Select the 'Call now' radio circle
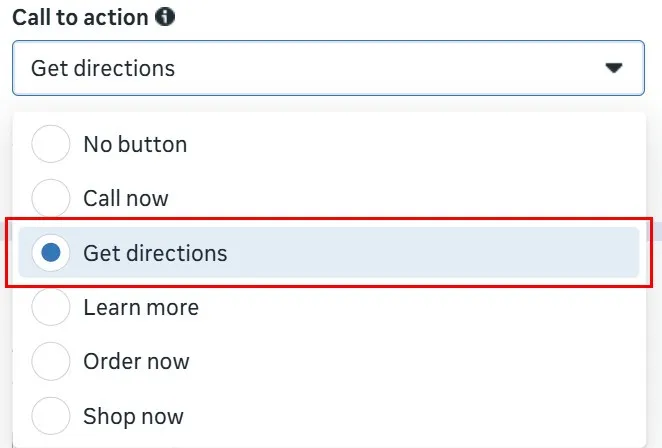Viewport: 662px width, 448px height. coord(51,198)
